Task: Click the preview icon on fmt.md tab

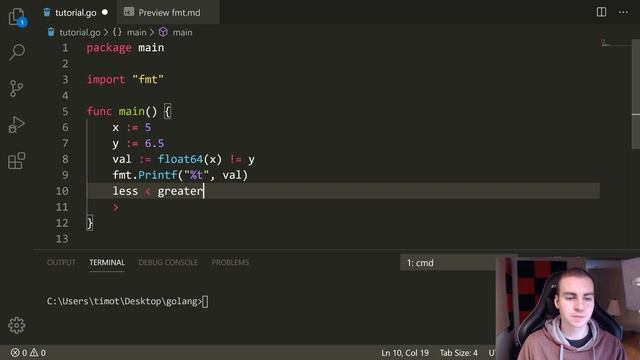Action: [x=129, y=12]
